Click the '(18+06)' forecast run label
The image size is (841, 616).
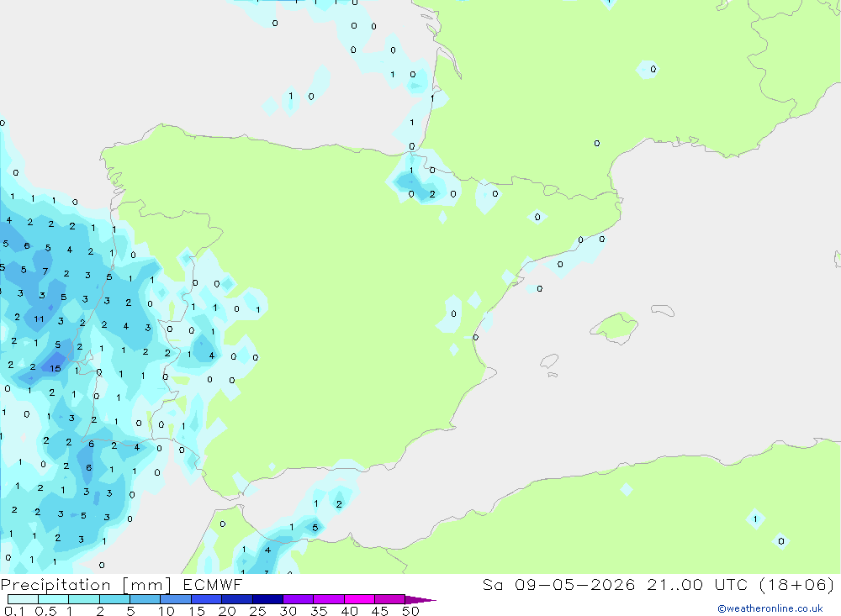click(796, 584)
